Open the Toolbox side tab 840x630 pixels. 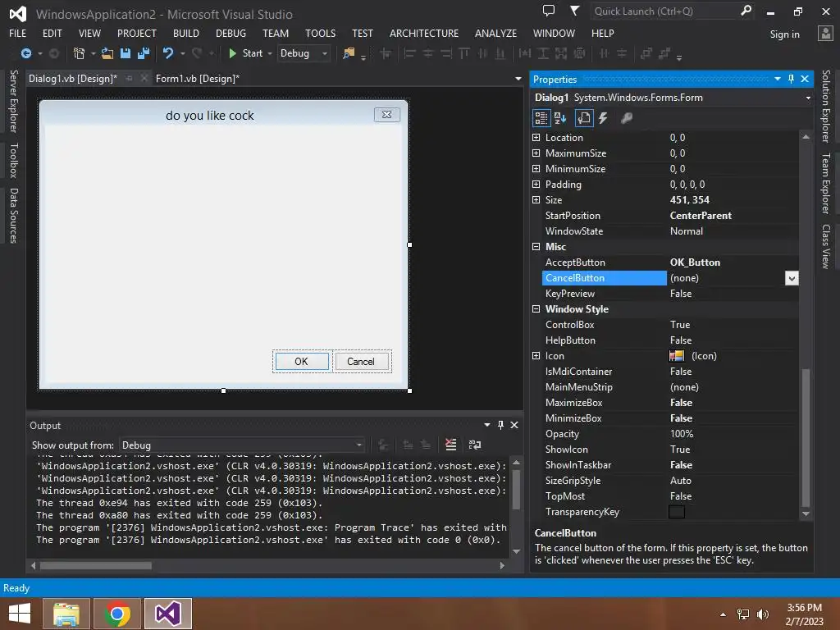tap(13, 160)
